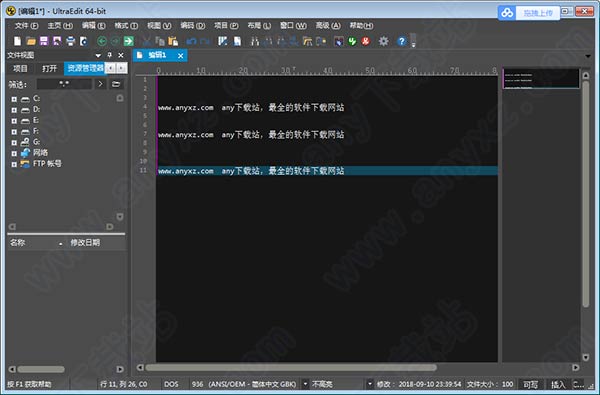
Task: Paste from clipboard using the toolbar icon
Action: (x=173, y=41)
